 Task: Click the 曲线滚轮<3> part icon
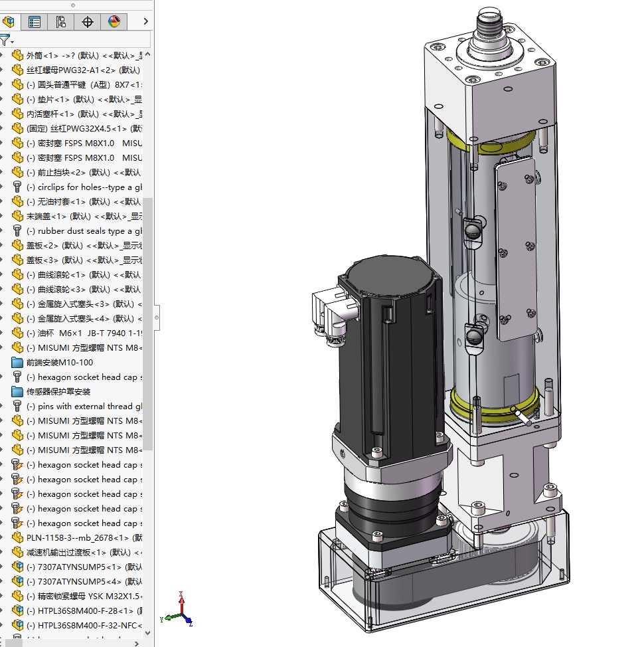point(17,289)
